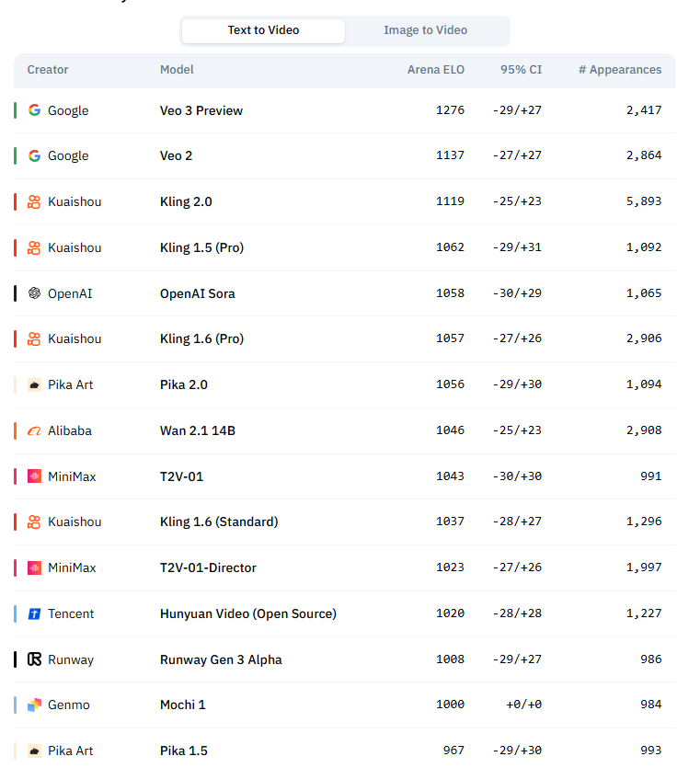700x768 pixels.
Task: Click the Creator column header
Action: 48,70
